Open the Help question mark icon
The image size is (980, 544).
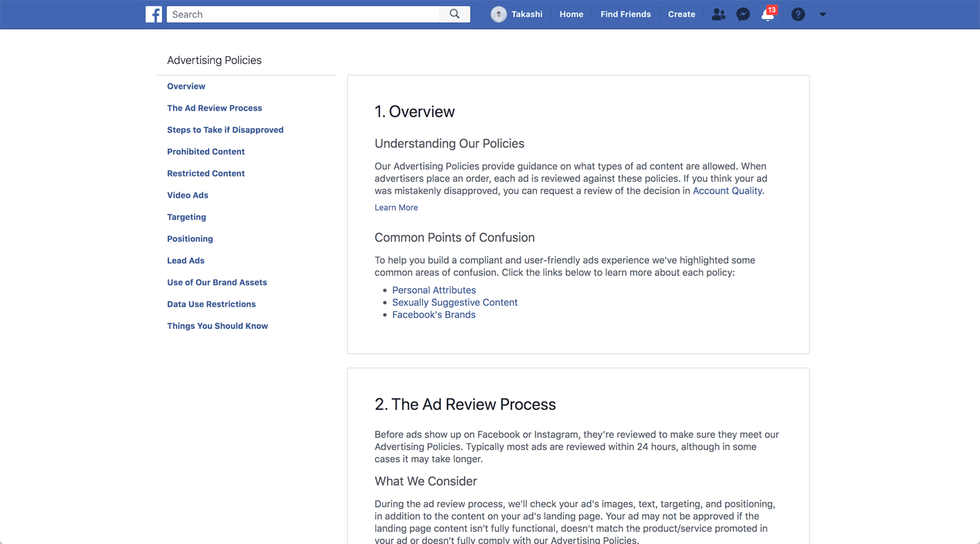pos(798,14)
